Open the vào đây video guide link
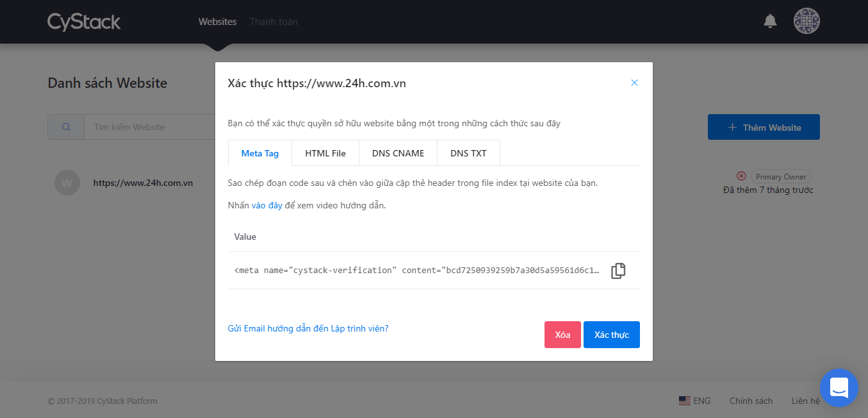Screen dimensions: 868x418 coord(266,206)
